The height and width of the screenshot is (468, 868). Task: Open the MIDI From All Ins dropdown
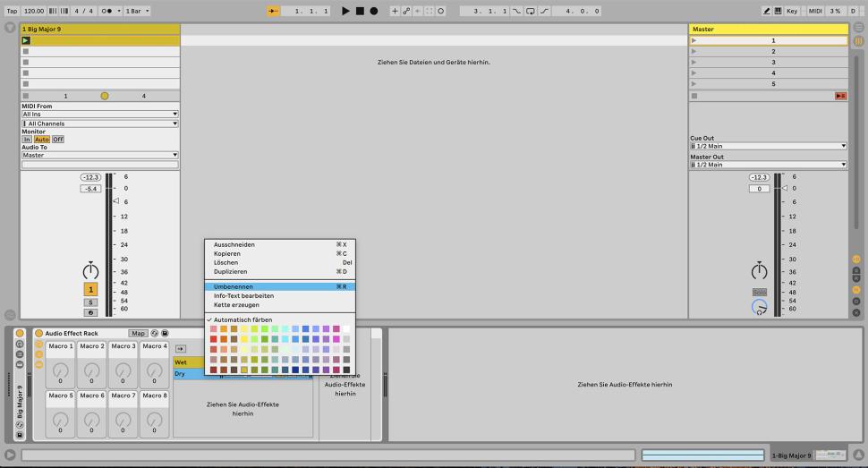(x=99, y=114)
